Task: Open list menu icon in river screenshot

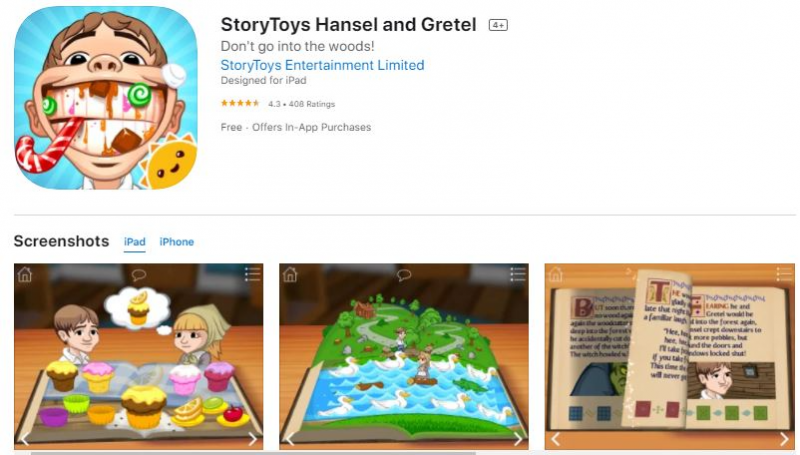Action: click(x=518, y=274)
